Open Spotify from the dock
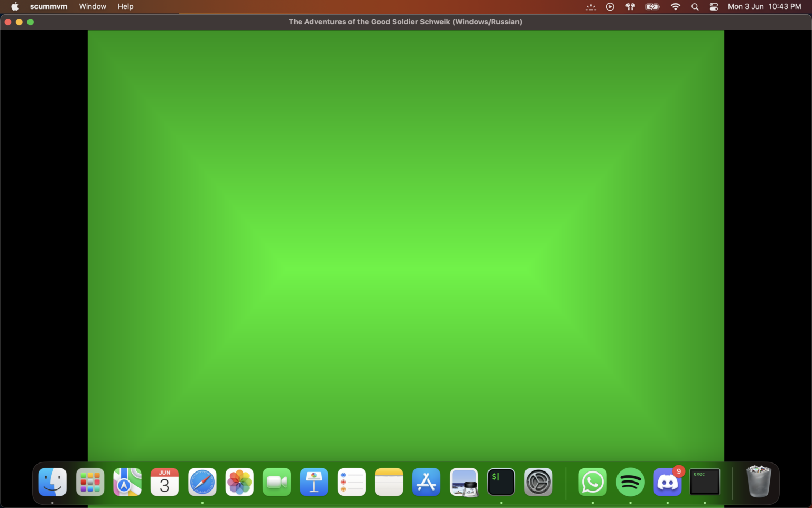 630,482
